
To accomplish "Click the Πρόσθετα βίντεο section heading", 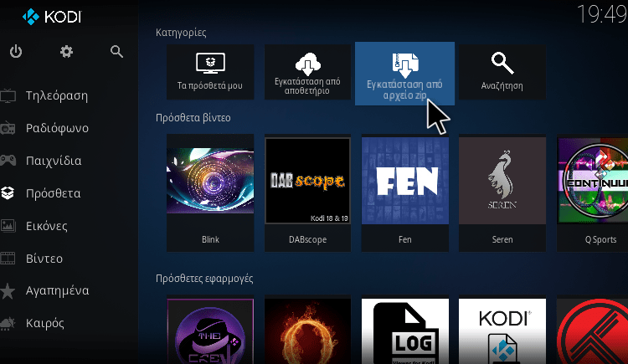I will pos(193,118).
